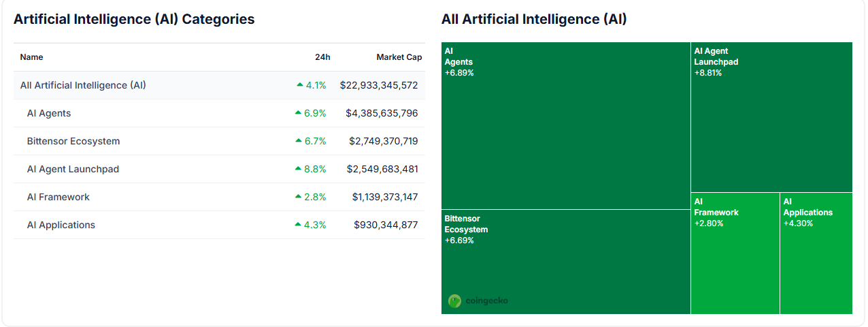Click up arrow in All Artificial Intelligence row
The width and height of the screenshot is (868, 327).
[300, 85]
